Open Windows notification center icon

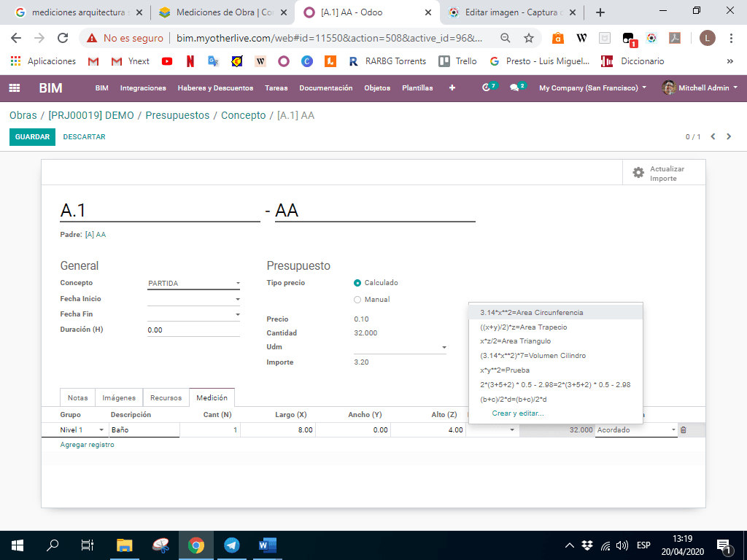pyautogui.click(x=723, y=545)
